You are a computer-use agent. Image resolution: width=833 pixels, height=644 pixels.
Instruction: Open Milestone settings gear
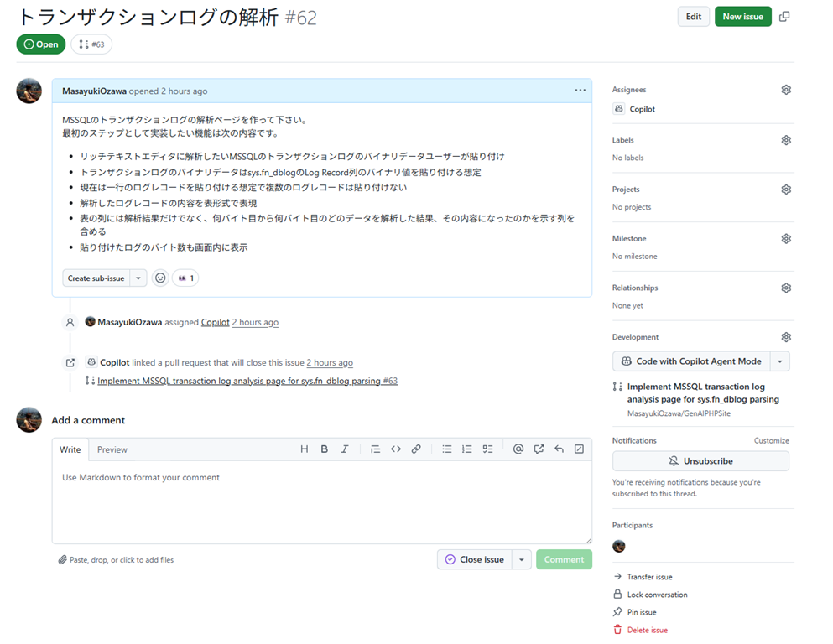coord(786,239)
